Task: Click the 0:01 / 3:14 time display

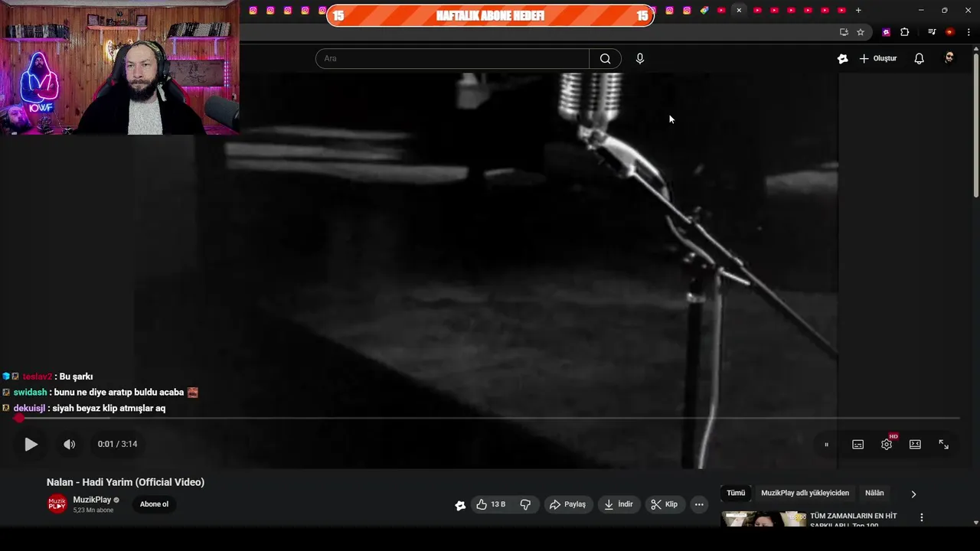Action: tap(117, 444)
